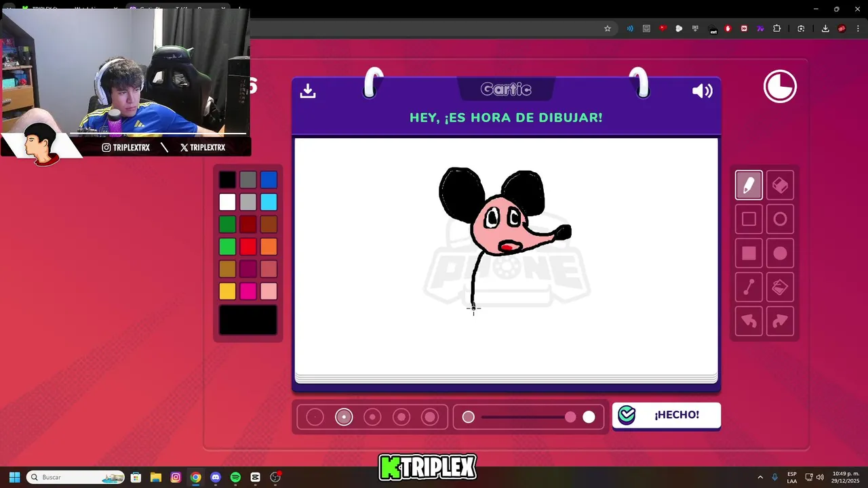Screen dimensions: 868x488
Task: Bookmark this page with the star icon
Action: coord(608,28)
